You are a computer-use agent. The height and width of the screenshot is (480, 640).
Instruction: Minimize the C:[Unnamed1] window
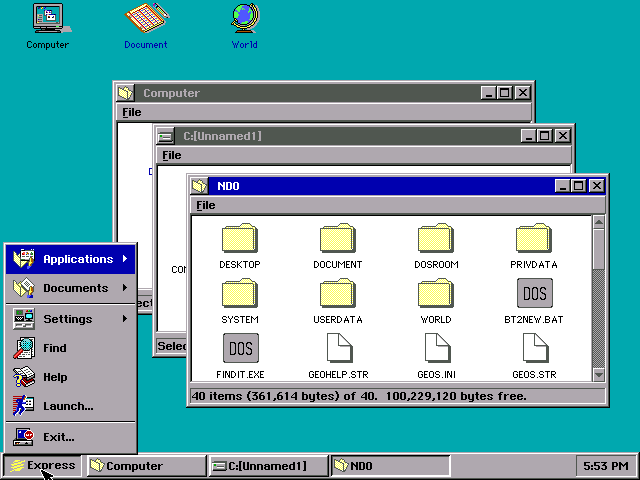point(528,136)
